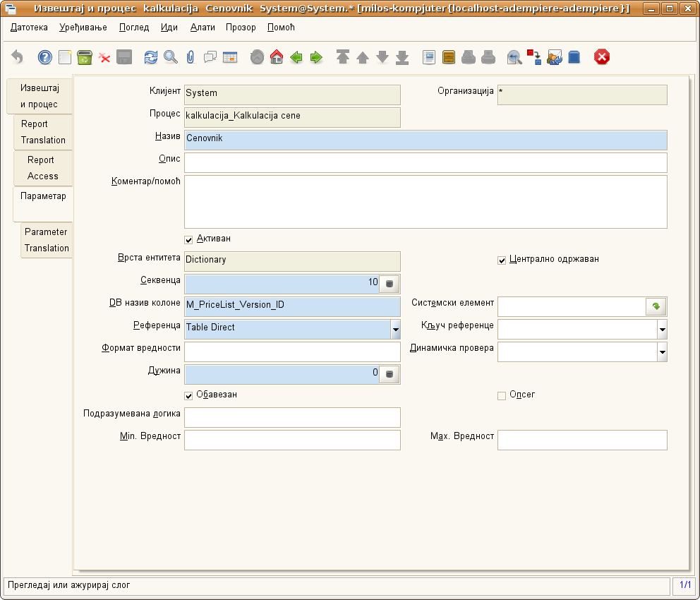Click the red Exit window toolbar icon
700x600 pixels.
click(x=601, y=57)
